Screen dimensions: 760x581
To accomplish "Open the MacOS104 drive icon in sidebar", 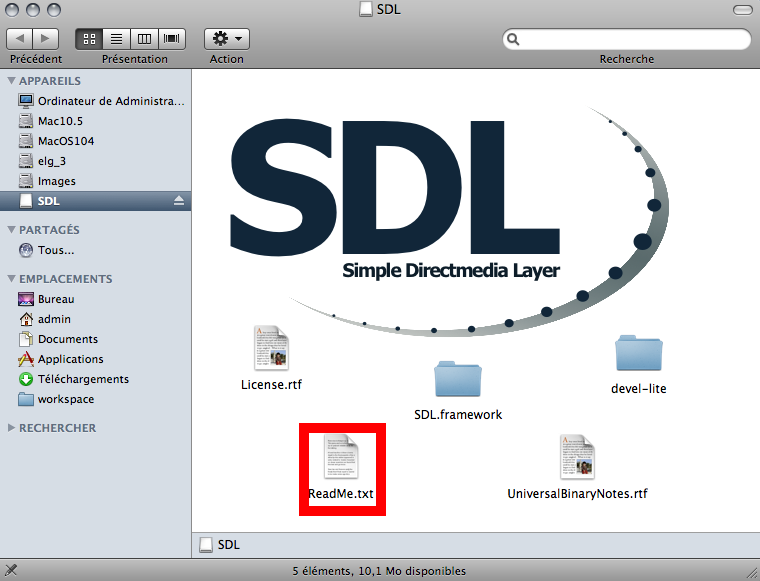I will tap(26, 141).
